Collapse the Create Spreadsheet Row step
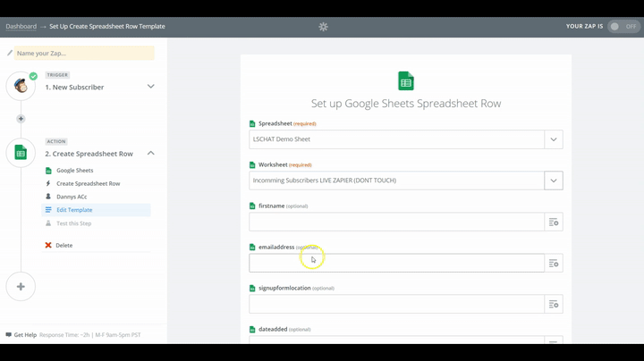The width and height of the screenshot is (644, 361). 150,153
